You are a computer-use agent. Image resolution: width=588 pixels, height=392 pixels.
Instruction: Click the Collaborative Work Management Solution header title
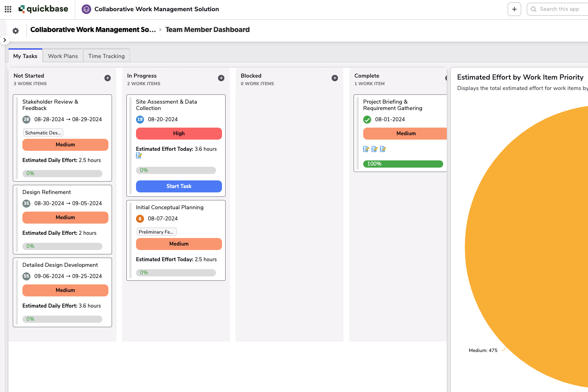click(x=156, y=9)
